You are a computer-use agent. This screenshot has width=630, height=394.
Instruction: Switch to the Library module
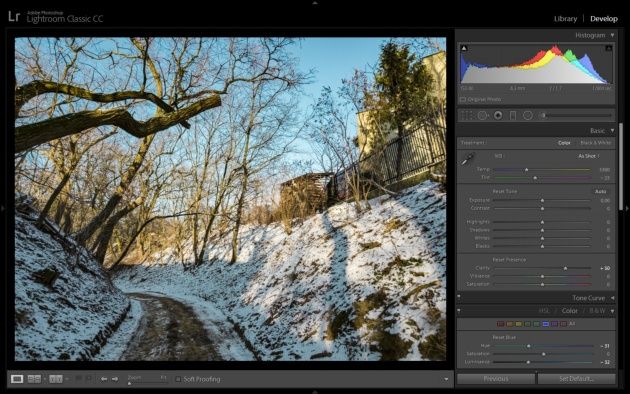pyautogui.click(x=565, y=18)
